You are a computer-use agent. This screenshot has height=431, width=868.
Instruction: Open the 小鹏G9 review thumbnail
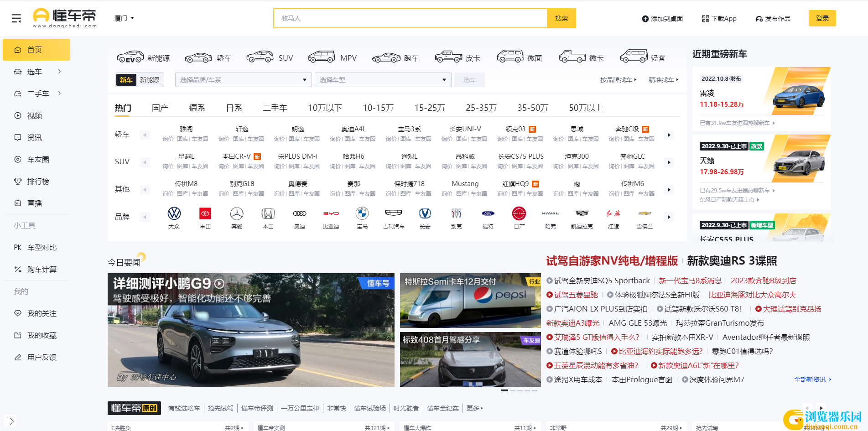251,330
